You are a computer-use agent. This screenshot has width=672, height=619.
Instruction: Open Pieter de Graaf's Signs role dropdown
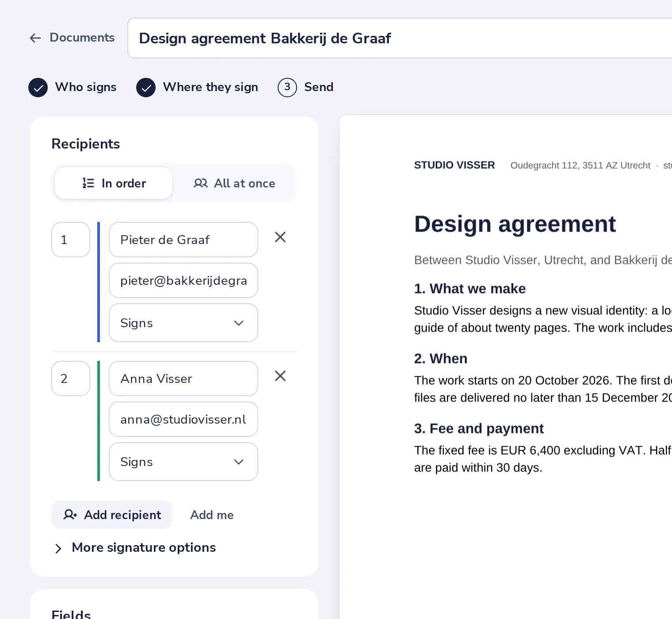click(183, 323)
